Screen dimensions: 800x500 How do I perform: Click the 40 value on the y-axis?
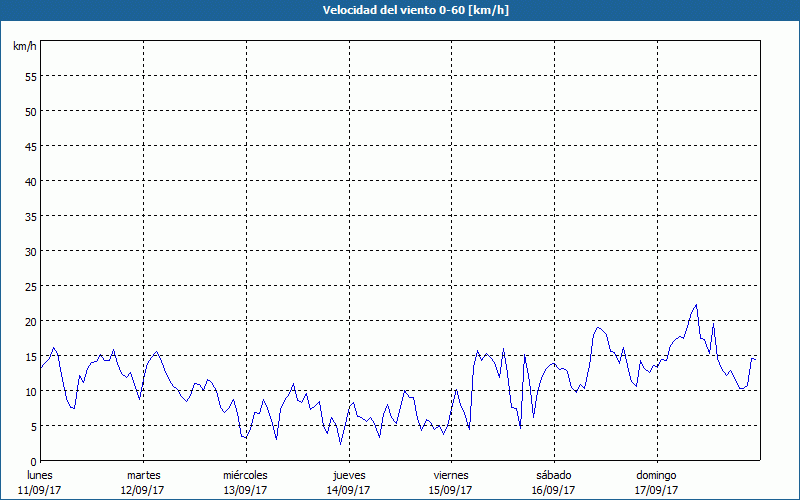30,182
